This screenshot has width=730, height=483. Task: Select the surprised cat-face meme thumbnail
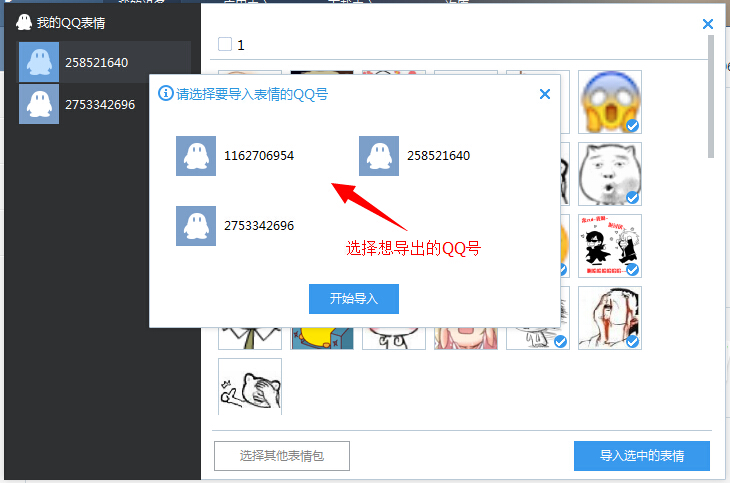[x=610, y=174]
